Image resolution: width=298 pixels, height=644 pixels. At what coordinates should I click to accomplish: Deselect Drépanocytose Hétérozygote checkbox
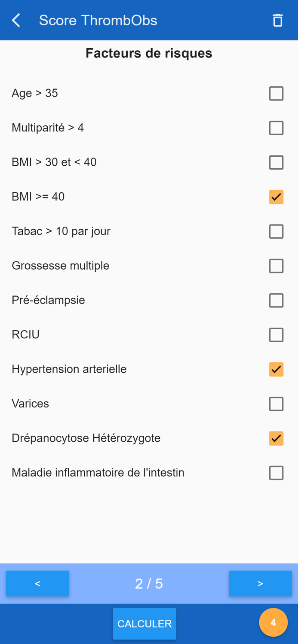click(x=276, y=438)
